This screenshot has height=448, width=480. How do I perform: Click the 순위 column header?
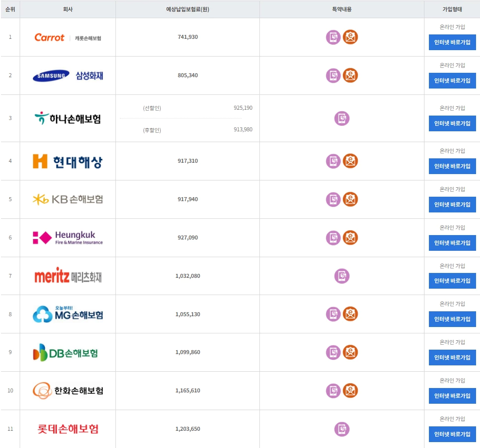click(10, 9)
